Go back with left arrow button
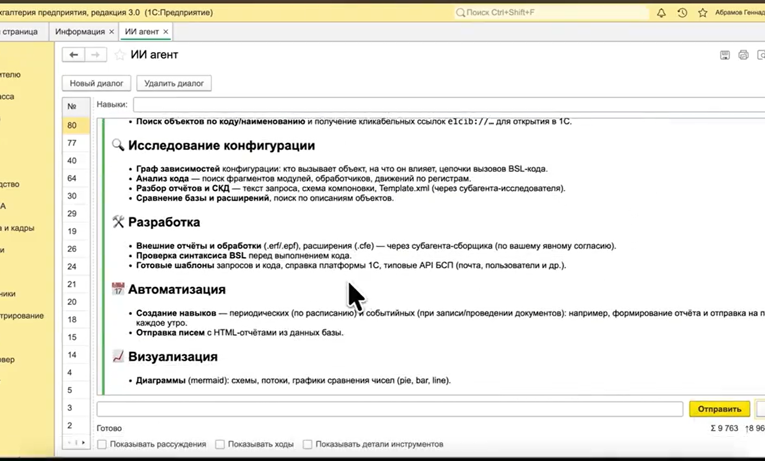The width and height of the screenshot is (765, 461). (x=74, y=55)
